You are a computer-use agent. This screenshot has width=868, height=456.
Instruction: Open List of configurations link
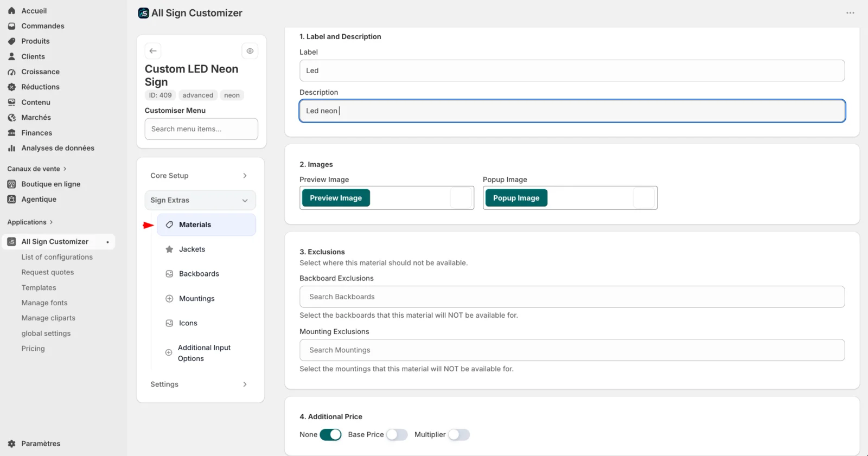point(57,257)
